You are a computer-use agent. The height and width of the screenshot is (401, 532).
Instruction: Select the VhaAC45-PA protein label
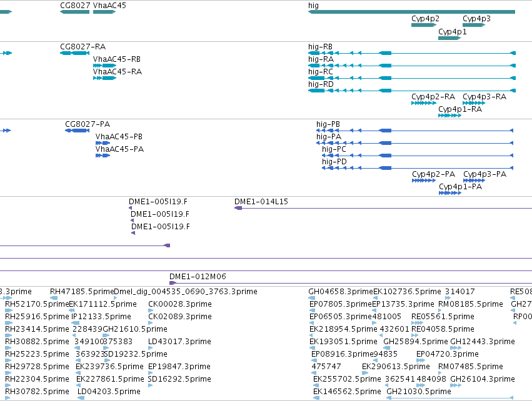coord(119,149)
